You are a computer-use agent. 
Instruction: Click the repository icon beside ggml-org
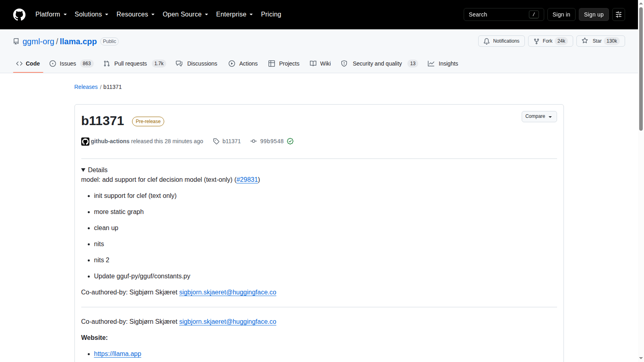(16, 41)
